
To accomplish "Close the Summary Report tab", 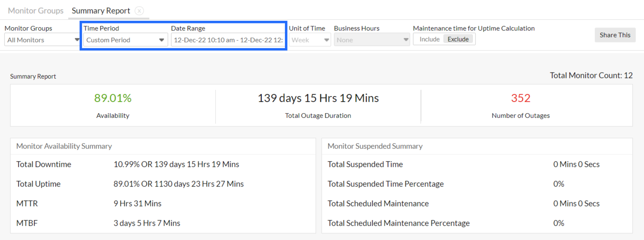I will [140, 11].
